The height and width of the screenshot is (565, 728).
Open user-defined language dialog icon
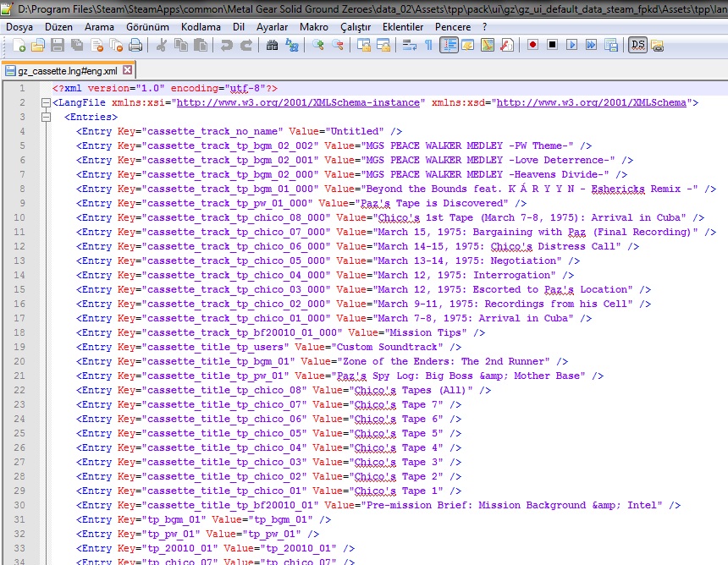[x=468, y=45]
